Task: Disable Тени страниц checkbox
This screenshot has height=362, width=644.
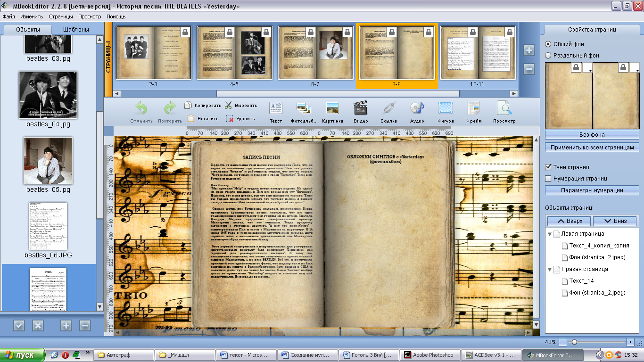Action: [x=548, y=167]
